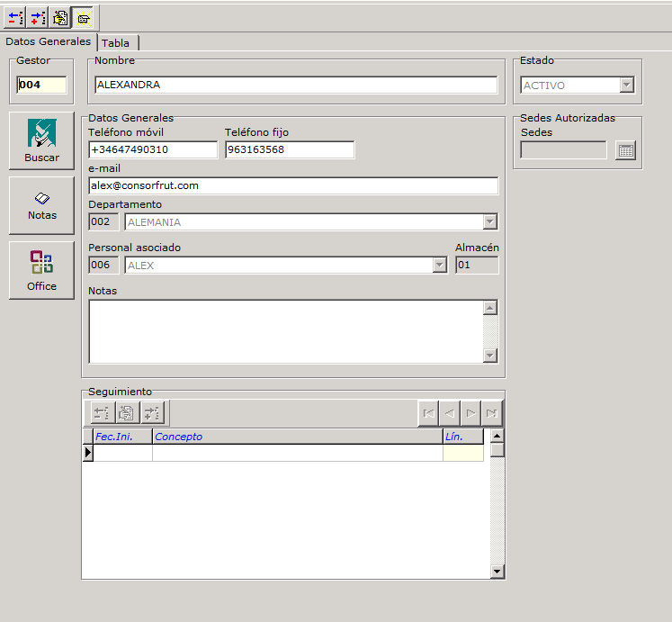Open the Office button
Image resolution: width=672 pixels, height=622 pixels.
coord(41,270)
